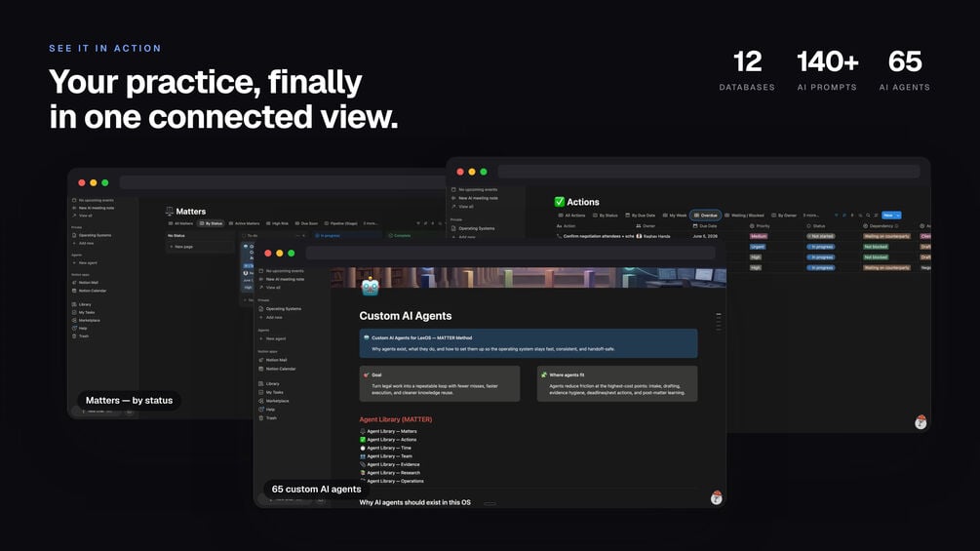The height and width of the screenshot is (551, 980).
Task: Open Notion Mail in Matters window sidebar
Action: pyautogui.click(x=86, y=283)
